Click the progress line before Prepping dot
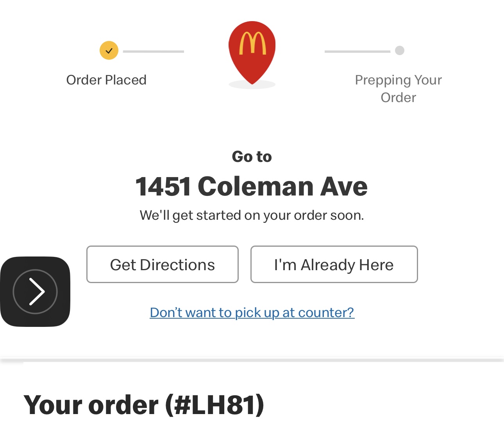Screen dimensions: 504x443 [357, 51]
